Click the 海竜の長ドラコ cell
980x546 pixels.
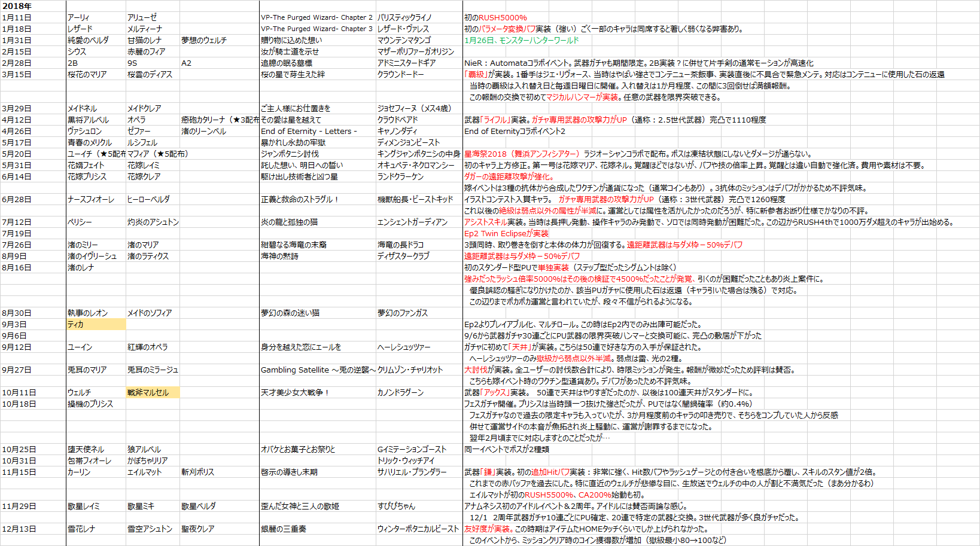(419, 245)
